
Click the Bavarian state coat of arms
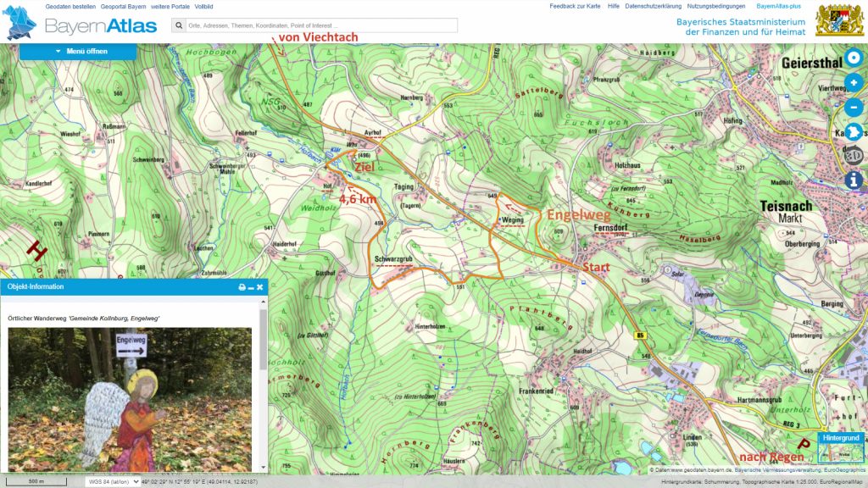click(x=840, y=21)
